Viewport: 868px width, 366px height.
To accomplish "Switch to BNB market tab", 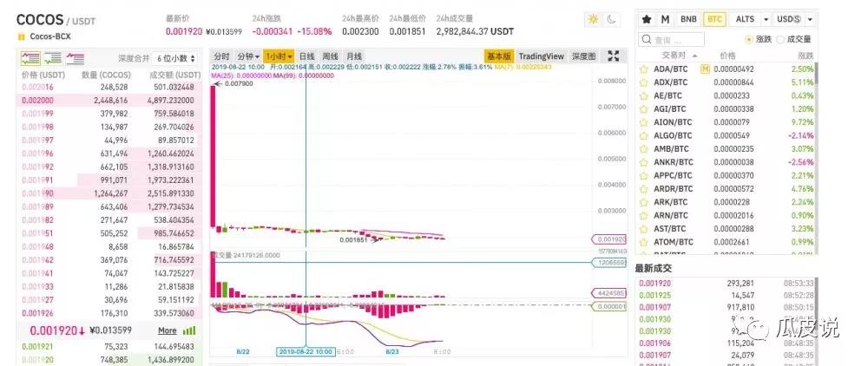I will [x=688, y=19].
